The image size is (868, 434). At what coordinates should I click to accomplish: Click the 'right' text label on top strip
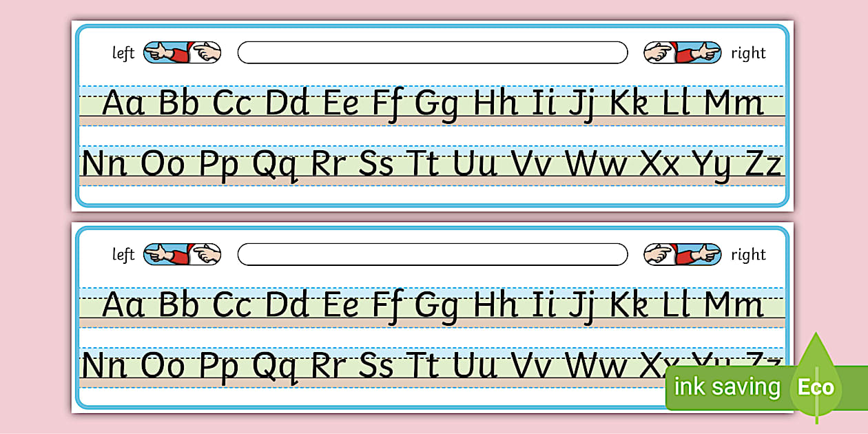point(748,52)
